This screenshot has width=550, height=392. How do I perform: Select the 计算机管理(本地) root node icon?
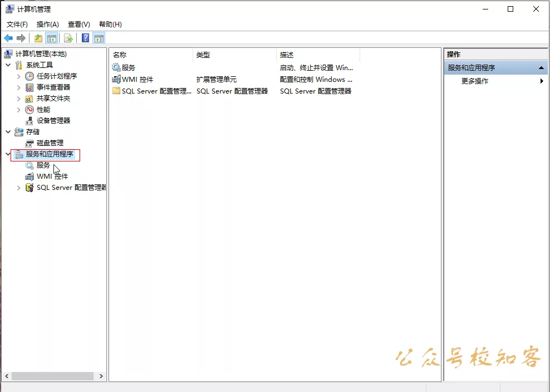8,53
